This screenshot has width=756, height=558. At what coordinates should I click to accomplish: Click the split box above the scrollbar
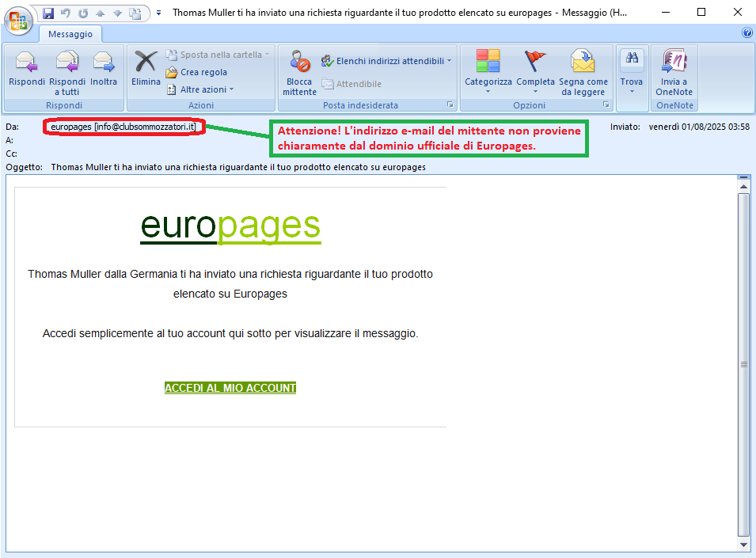point(743,177)
